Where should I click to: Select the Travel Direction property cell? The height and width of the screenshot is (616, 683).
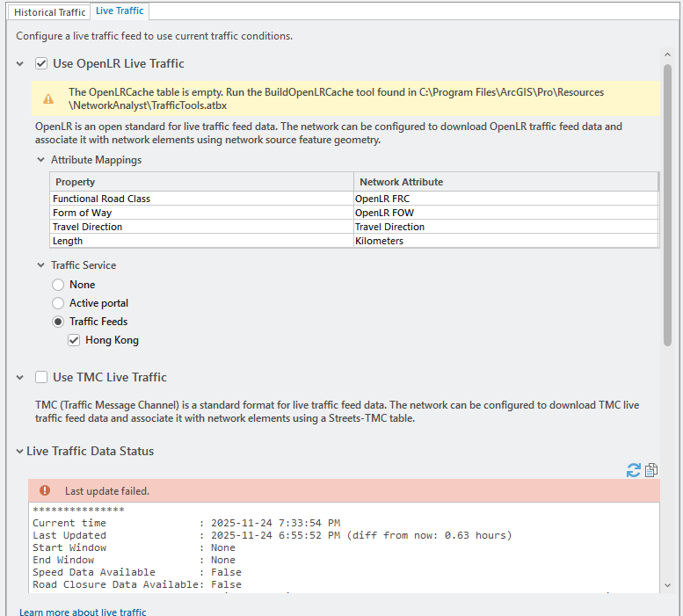coord(201,227)
